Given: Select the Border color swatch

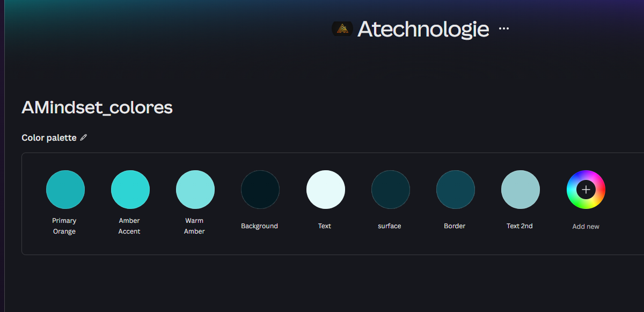Looking at the screenshot, I should point(455,190).
